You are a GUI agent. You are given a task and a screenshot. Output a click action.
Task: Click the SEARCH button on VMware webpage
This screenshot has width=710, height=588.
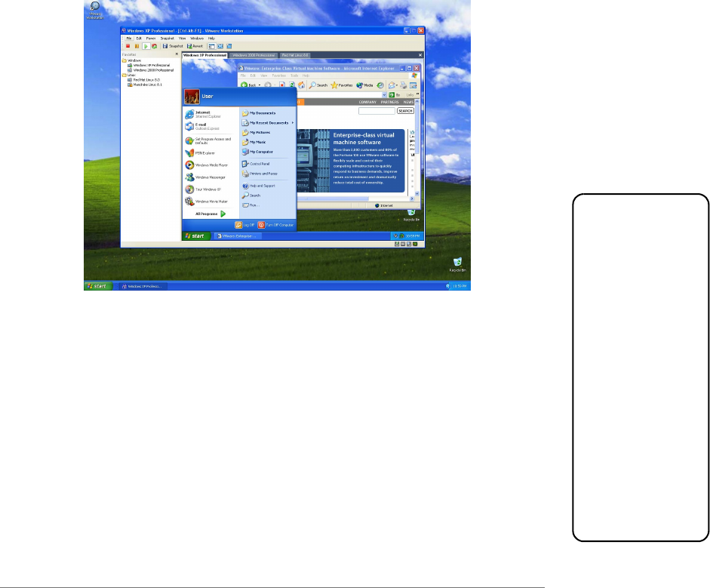click(405, 111)
